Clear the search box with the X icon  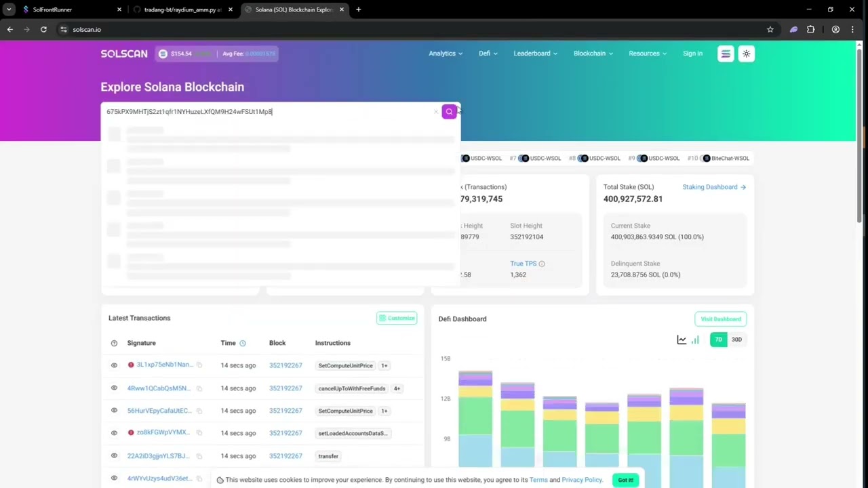(435, 112)
